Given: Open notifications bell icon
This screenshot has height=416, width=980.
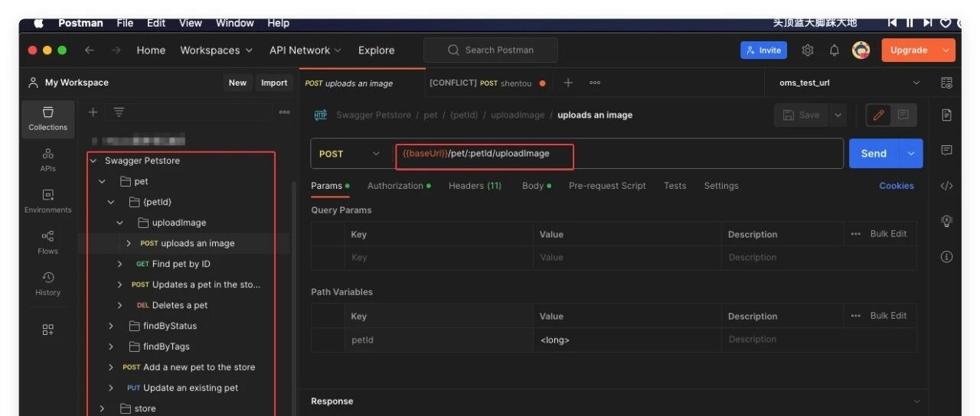Looking at the screenshot, I should point(835,50).
